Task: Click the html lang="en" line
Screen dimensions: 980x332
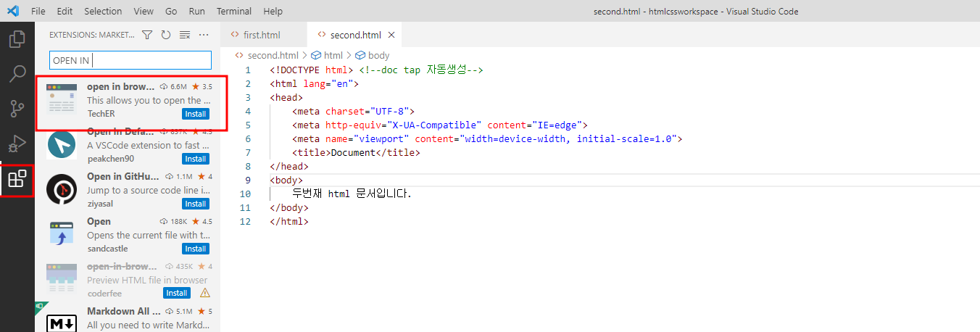Action: point(314,84)
